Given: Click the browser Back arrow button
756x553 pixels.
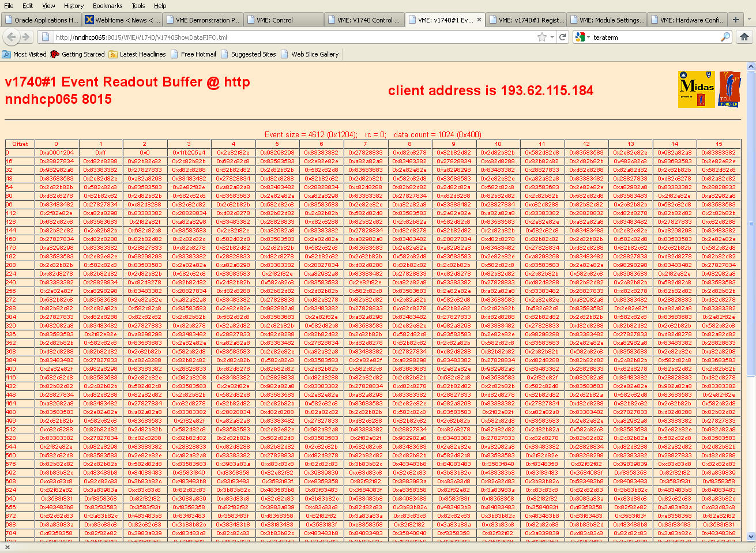Looking at the screenshot, I should click(11, 37).
